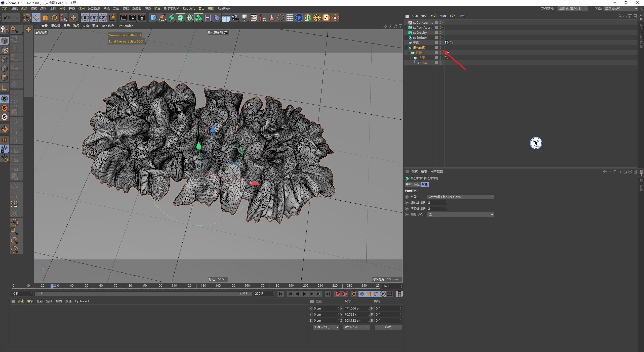Click the timeline frame slider at 26

coord(52,286)
